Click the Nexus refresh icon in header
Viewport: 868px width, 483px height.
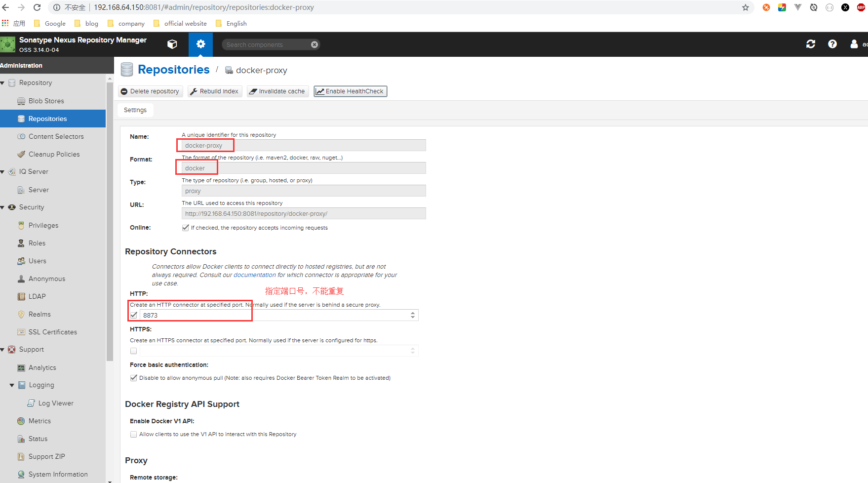(x=811, y=44)
